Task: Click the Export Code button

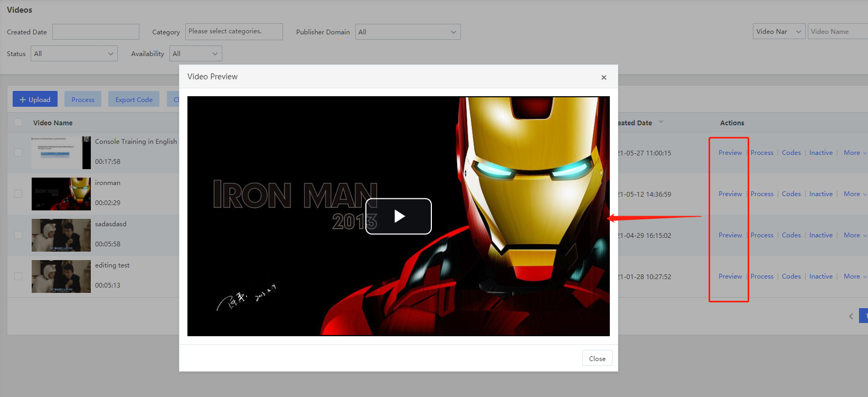Action: coord(134,99)
